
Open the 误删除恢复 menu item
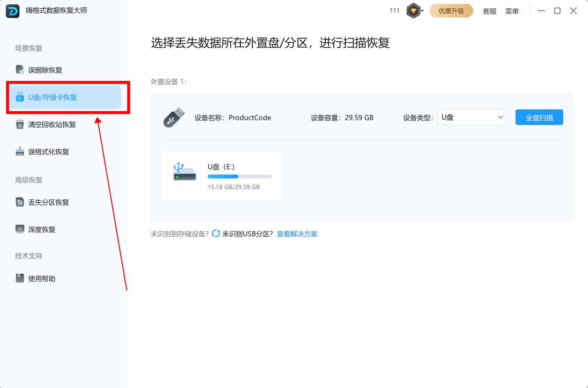click(65, 70)
